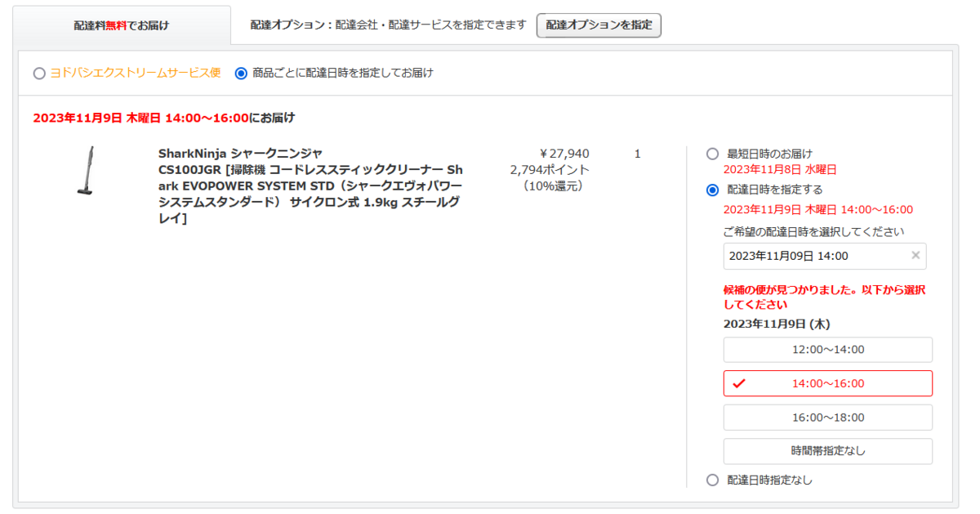Viewport: 980px width, 514px height.
Task: Open the 配達料無料でお届け tab
Action: [x=122, y=25]
